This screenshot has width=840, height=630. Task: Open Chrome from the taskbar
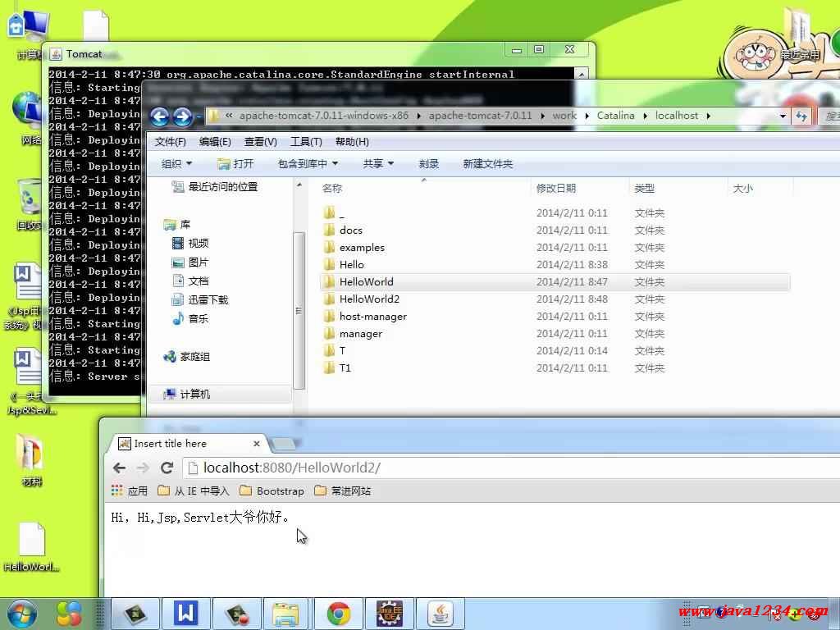tap(338, 614)
